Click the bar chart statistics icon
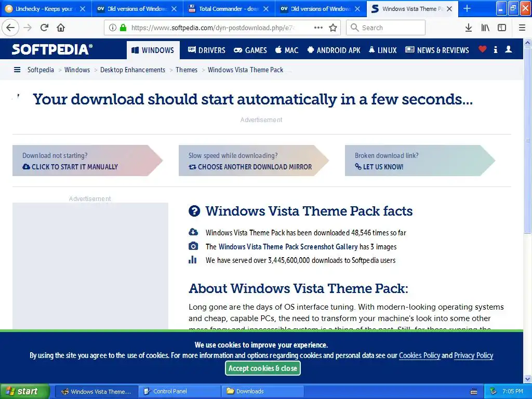This screenshot has width=532, height=399. [192, 260]
